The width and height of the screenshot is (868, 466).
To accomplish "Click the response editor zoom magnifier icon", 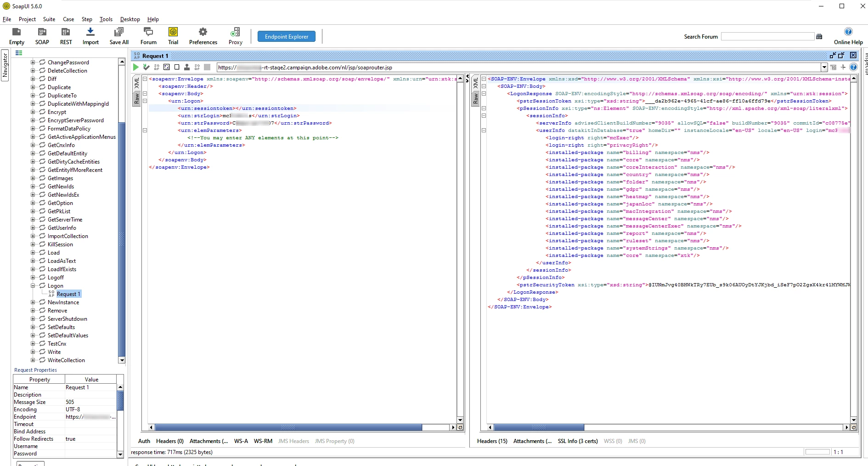I will (854, 427).
